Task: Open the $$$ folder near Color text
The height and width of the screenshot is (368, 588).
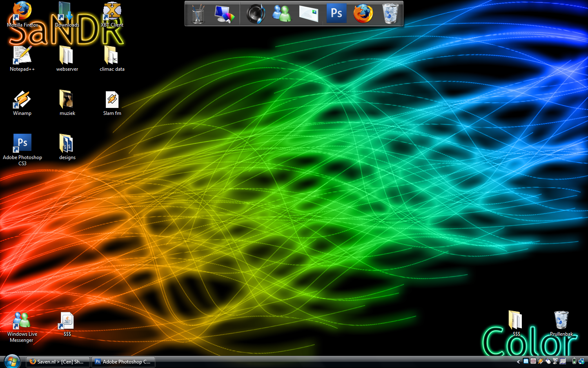Action: (516, 323)
